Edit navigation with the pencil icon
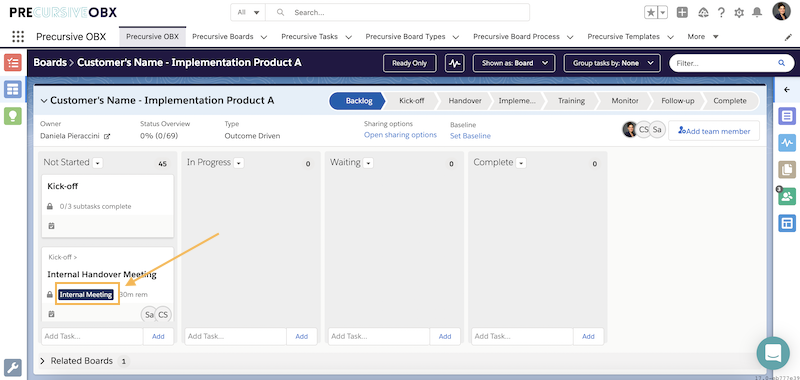800x380 pixels. pos(788,37)
